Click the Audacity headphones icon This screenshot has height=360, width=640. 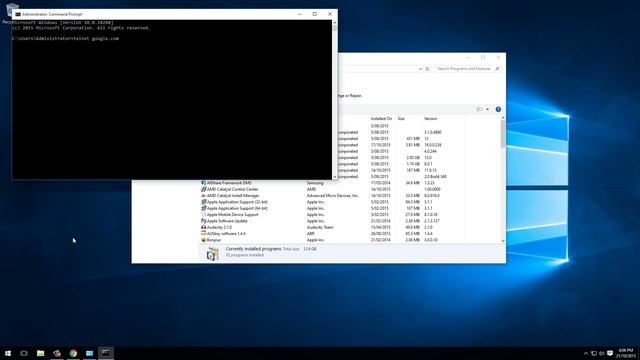pyautogui.click(x=203, y=227)
